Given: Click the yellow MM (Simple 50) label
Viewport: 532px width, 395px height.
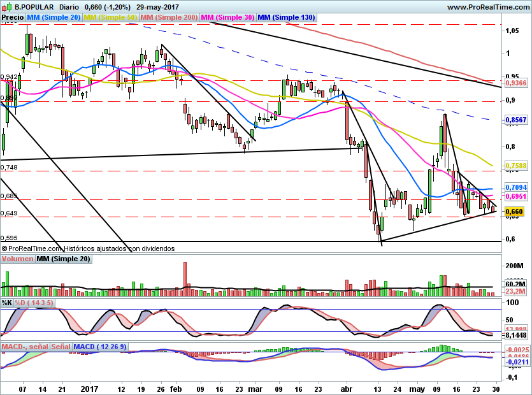Looking at the screenshot, I should coord(110,18).
